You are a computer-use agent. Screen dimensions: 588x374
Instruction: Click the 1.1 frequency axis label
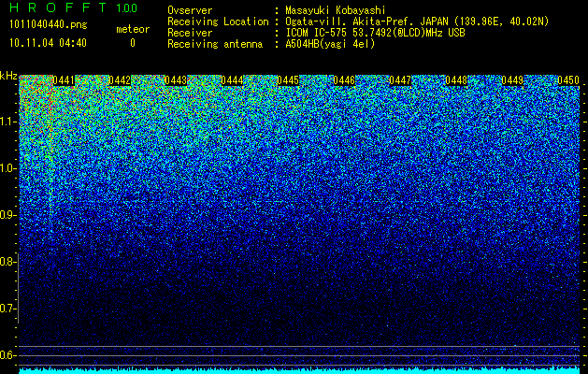tap(8, 122)
